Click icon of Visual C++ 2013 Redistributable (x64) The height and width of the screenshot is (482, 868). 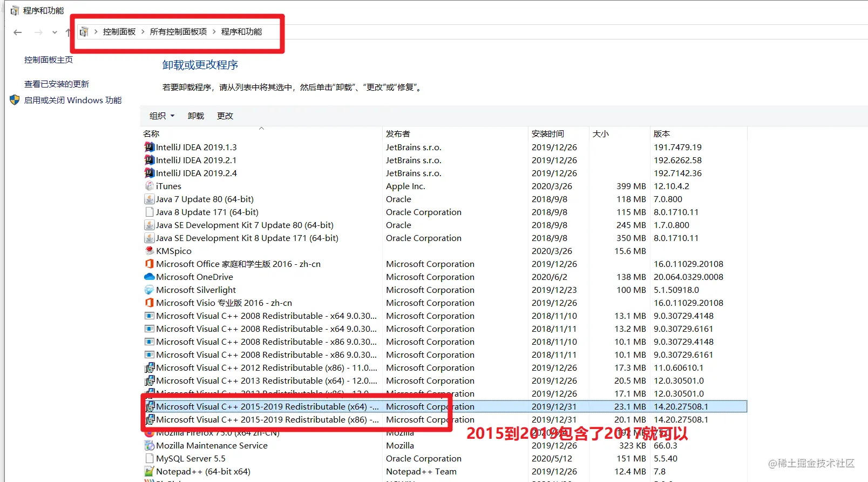[150, 380]
